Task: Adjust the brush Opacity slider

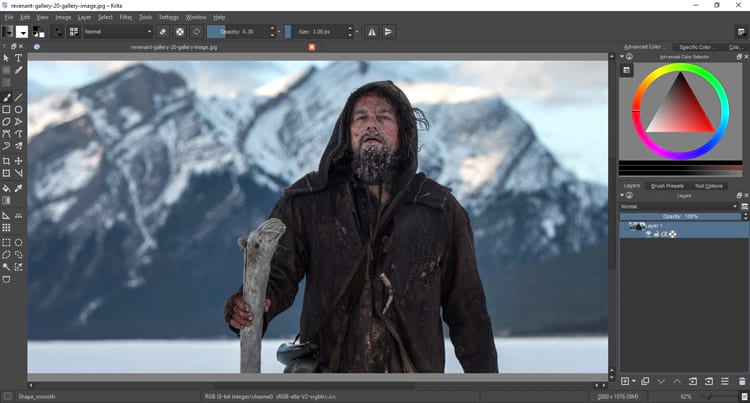Action: [237, 32]
